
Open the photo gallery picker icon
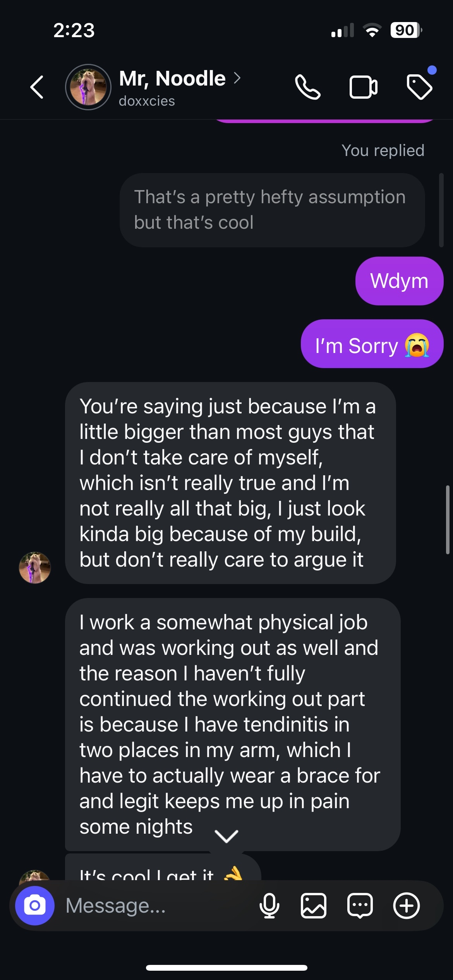313,906
